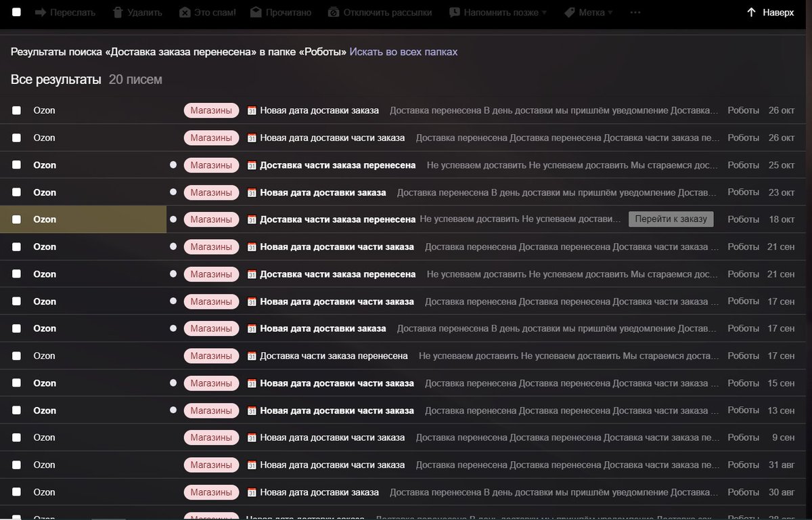Click Магазины label on 25 окт email

coord(211,165)
